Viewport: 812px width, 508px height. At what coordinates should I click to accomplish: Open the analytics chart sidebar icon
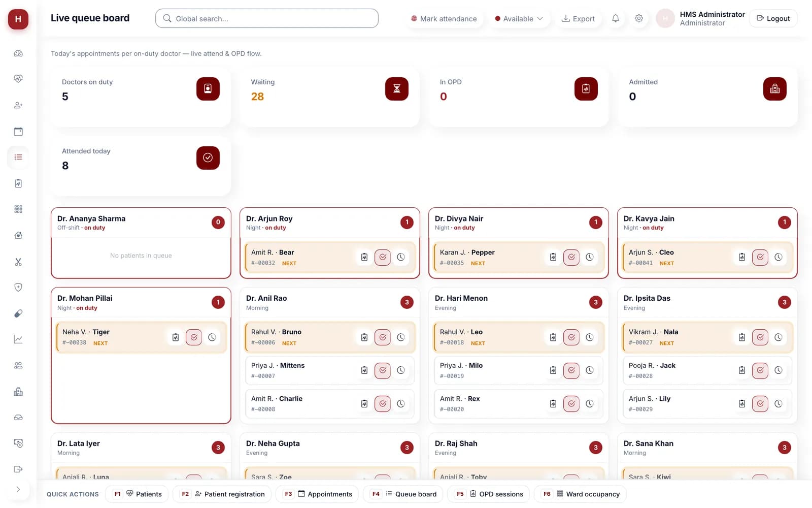(18, 339)
